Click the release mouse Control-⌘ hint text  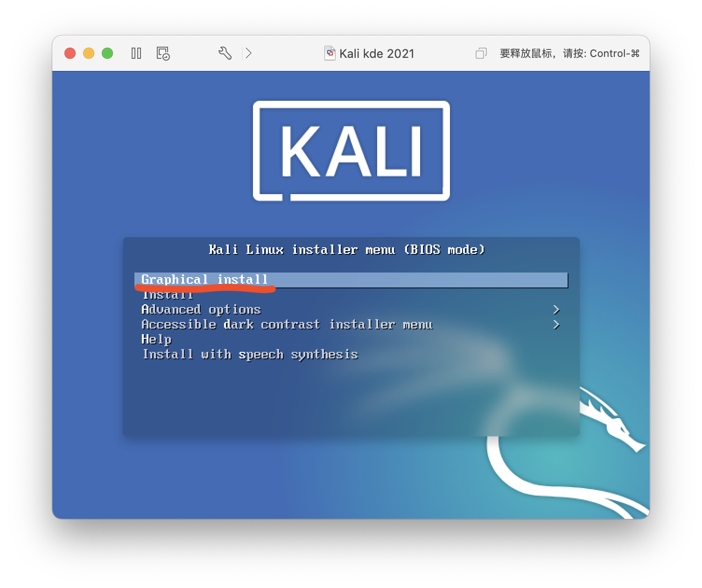569,53
